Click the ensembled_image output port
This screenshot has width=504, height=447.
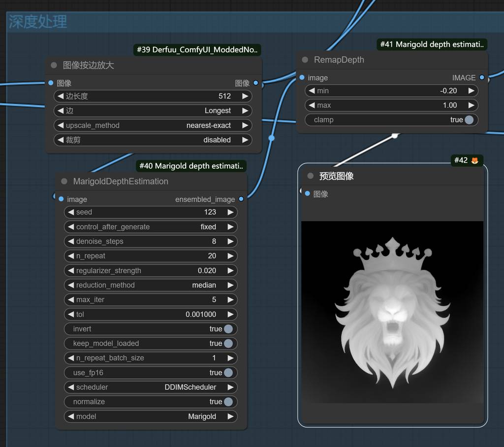coord(241,199)
